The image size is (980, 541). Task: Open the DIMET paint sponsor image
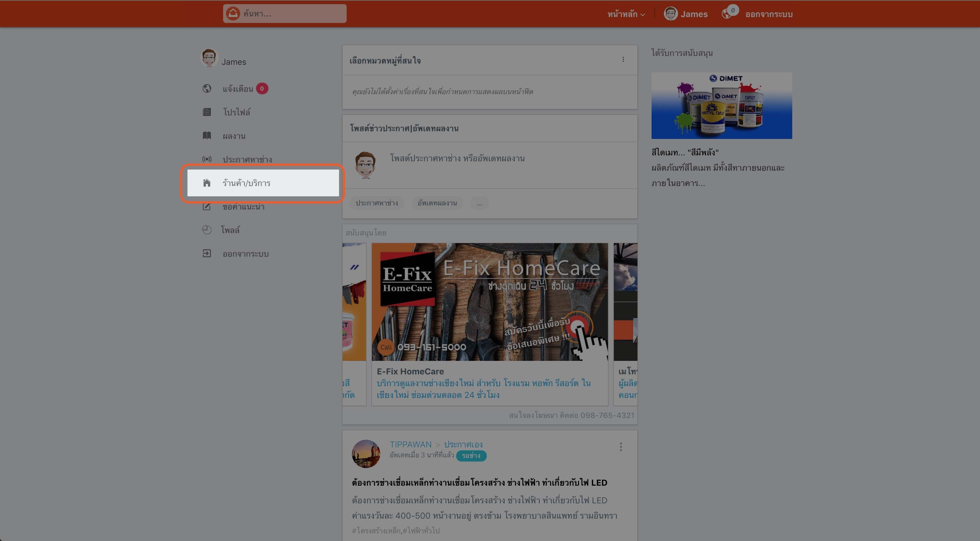(721, 105)
